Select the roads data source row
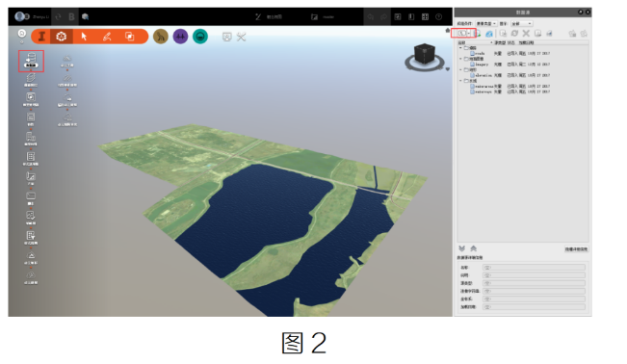This screenshot has height=364, width=627. 510,53
